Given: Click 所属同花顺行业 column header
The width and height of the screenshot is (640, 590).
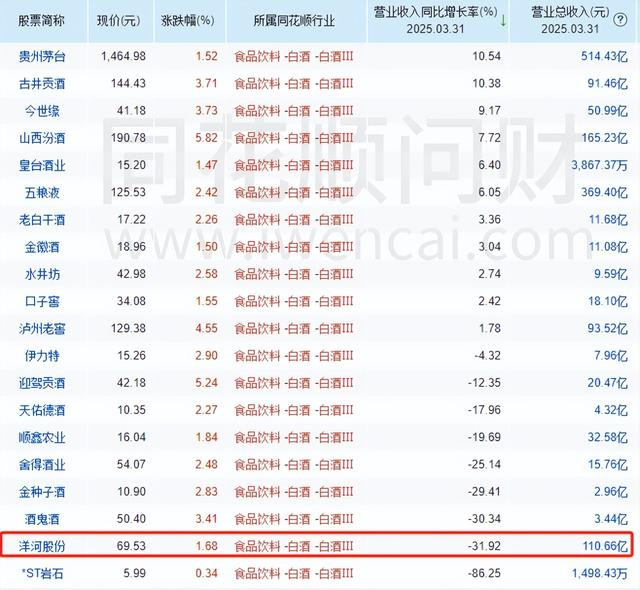Looking at the screenshot, I should (x=294, y=20).
